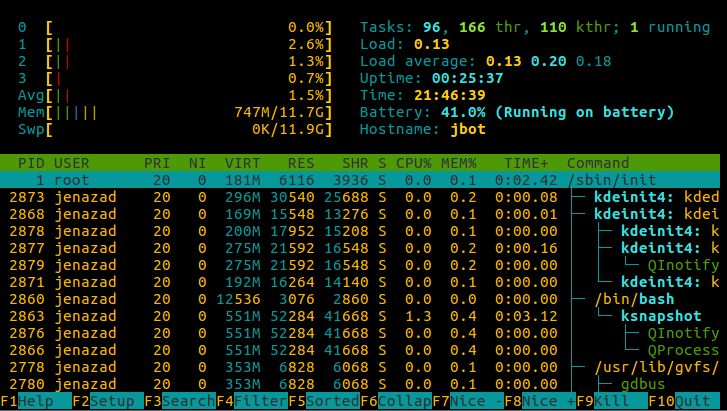Click the Avg CPU meter bar
This screenshot has width=727, height=411.
click(x=175, y=96)
